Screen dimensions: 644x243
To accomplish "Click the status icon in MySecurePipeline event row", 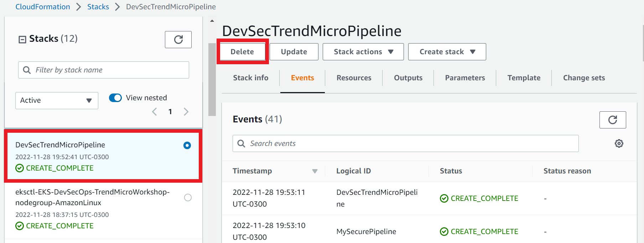I will pyautogui.click(x=444, y=232).
